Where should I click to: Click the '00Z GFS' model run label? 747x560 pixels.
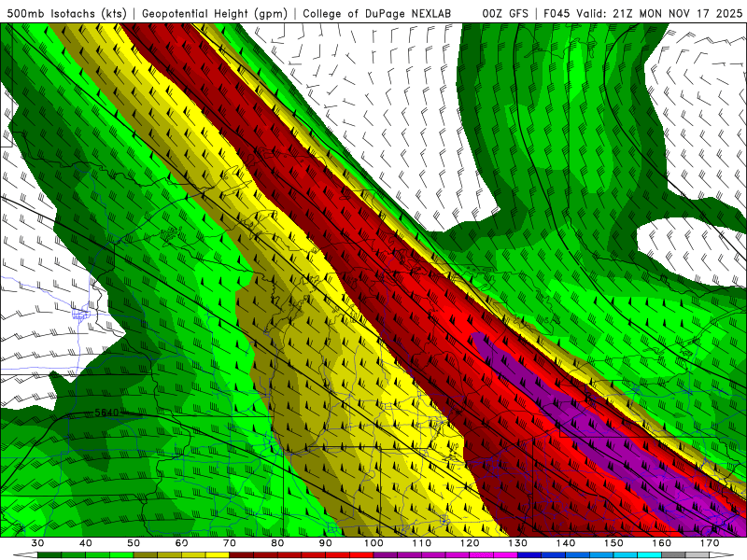(x=505, y=14)
